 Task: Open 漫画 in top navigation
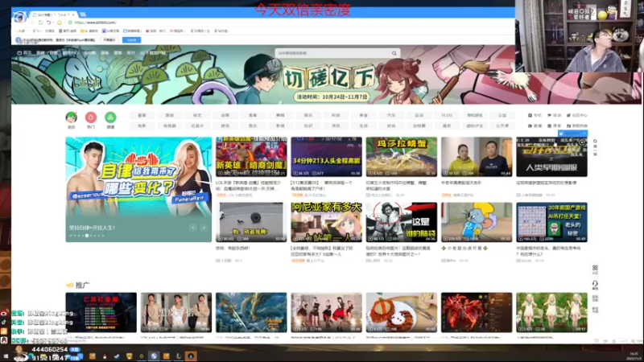pos(105,53)
